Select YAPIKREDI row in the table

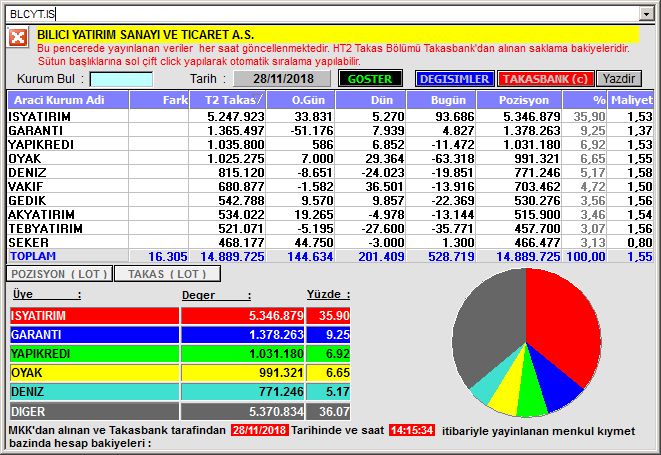pos(330,144)
